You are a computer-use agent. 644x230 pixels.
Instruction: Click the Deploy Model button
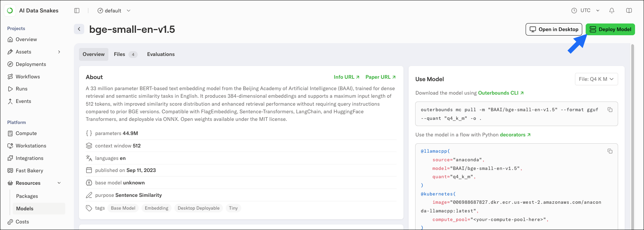pos(610,29)
